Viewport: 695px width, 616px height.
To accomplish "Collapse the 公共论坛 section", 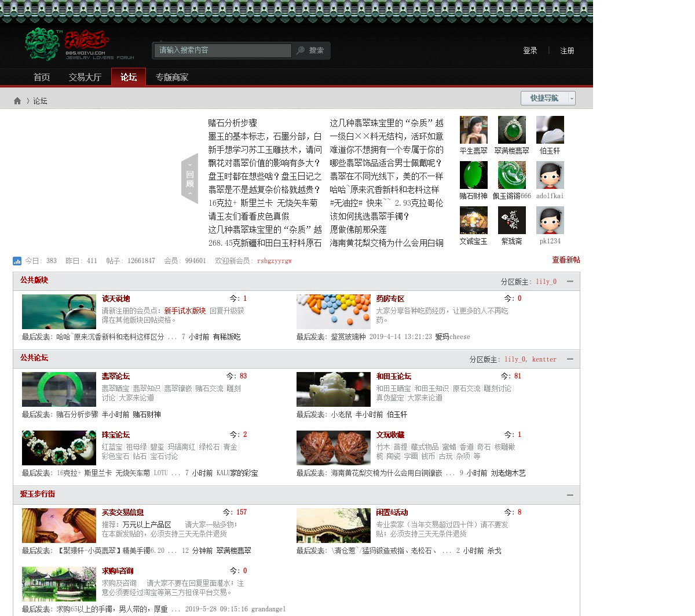I will point(570,359).
